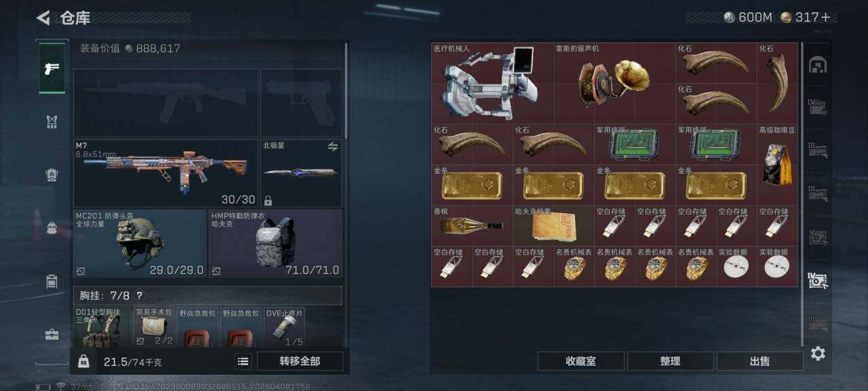This screenshot has width=868, height=391.
Task: Open the 收藏室 collection room
Action: [x=580, y=361]
